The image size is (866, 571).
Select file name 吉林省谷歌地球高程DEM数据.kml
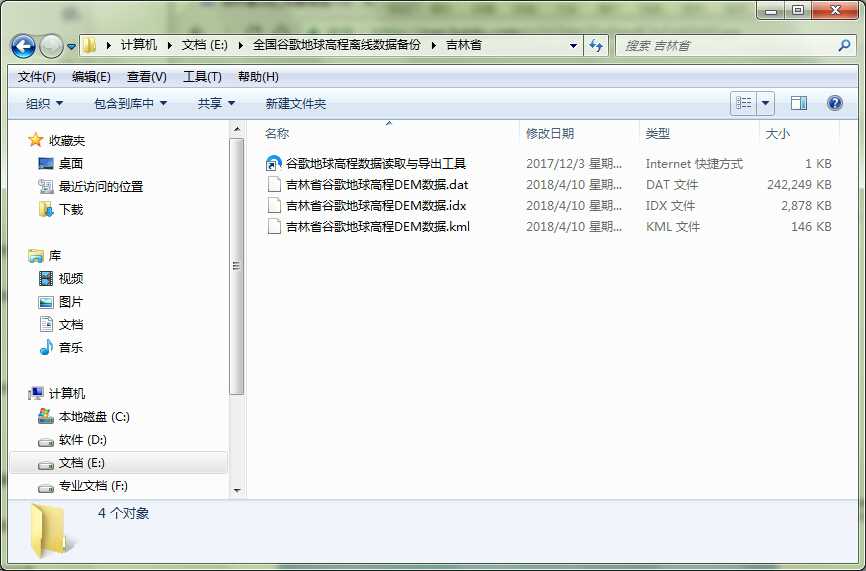(378, 226)
